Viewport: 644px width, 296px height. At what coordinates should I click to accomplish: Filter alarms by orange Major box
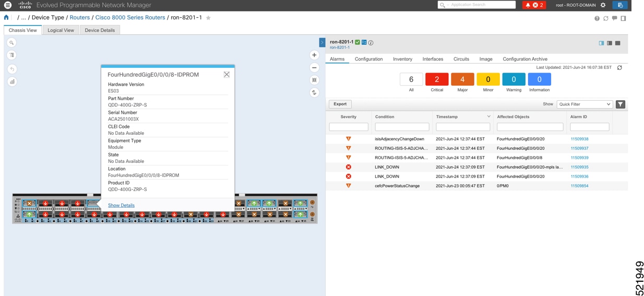(x=462, y=79)
